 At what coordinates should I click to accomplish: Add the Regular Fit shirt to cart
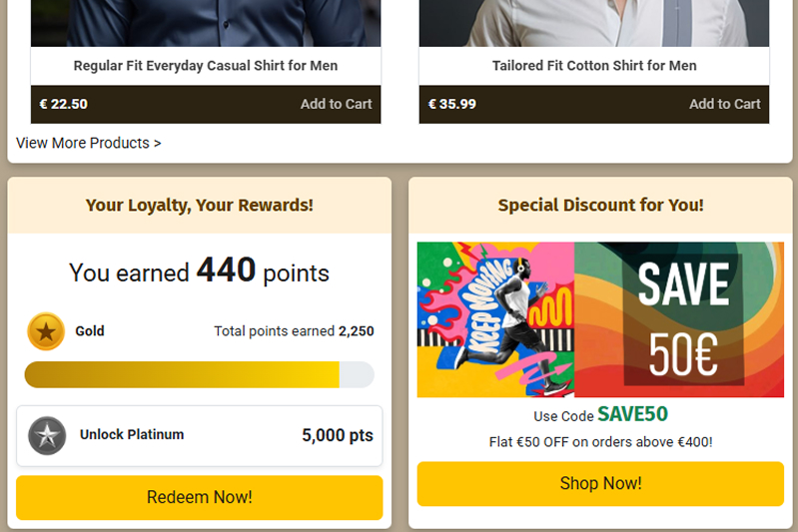336,104
